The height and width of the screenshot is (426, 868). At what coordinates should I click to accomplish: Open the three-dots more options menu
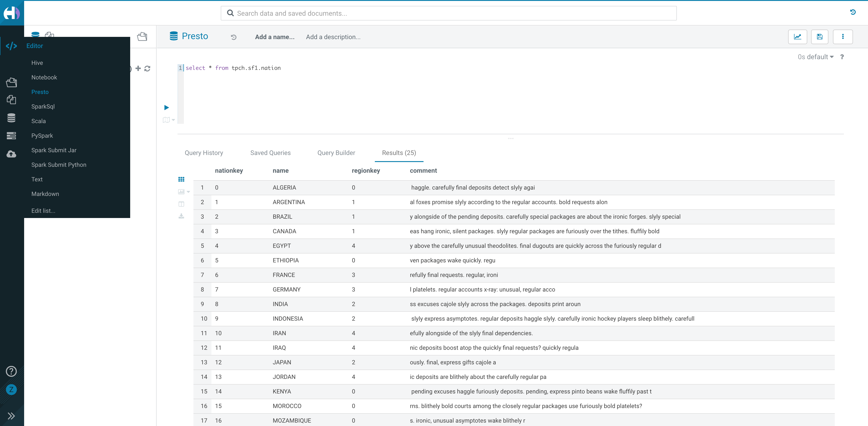tap(842, 37)
